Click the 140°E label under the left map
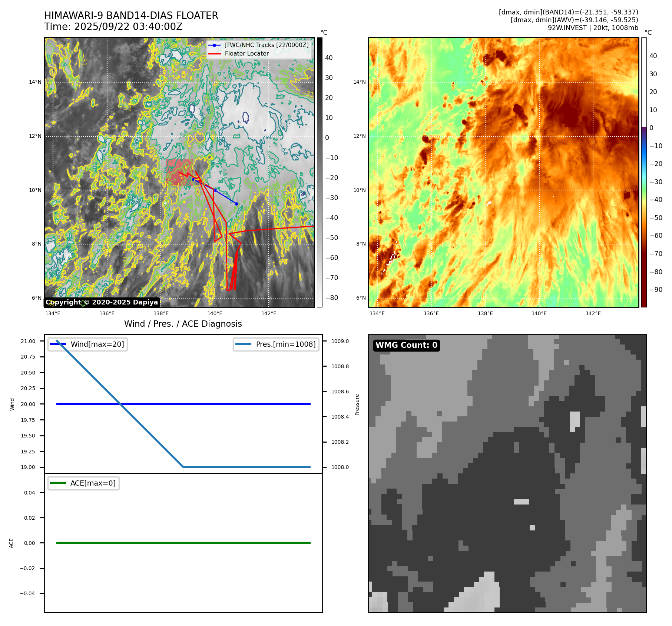Screen dimensions: 672x626 point(215,313)
